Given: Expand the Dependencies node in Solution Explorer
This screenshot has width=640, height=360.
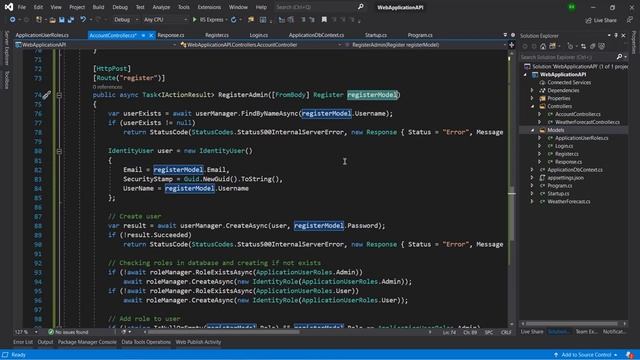Looking at the screenshot, I should [532, 90].
